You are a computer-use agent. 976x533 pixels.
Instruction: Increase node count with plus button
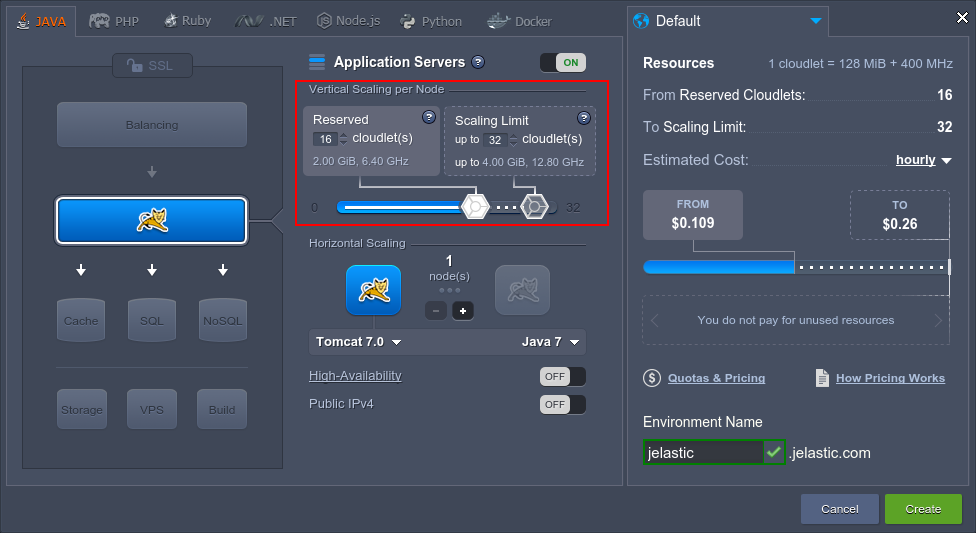tap(462, 311)
